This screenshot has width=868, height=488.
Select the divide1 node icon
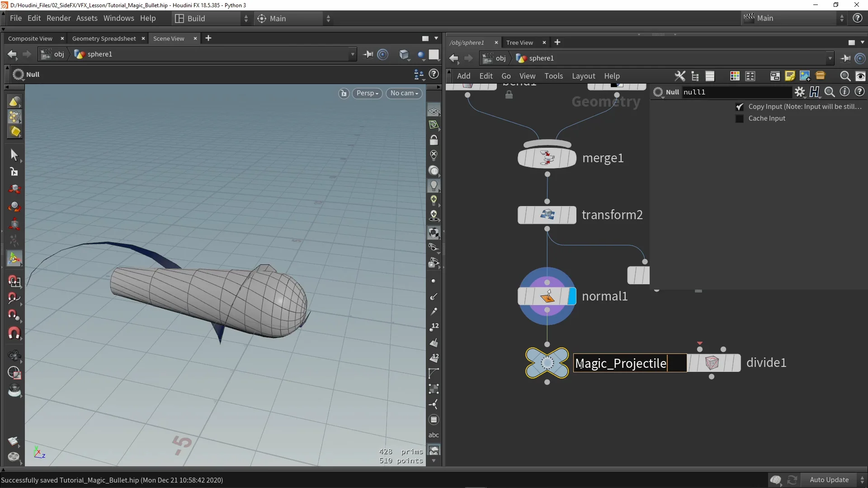coord(712,363)
